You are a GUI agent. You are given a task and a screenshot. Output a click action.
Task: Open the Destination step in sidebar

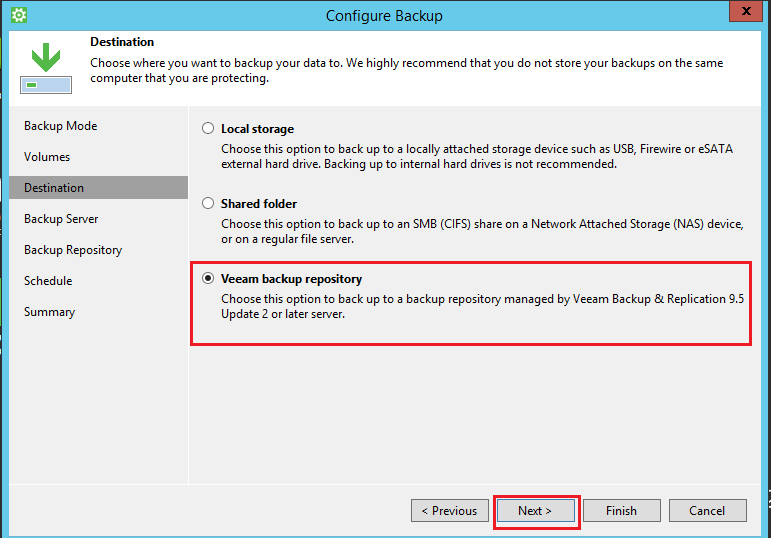(98, 188)
